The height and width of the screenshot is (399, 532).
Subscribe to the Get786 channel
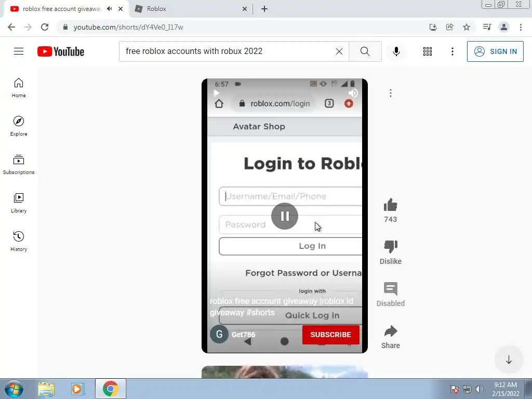click(x=331, y=335)
